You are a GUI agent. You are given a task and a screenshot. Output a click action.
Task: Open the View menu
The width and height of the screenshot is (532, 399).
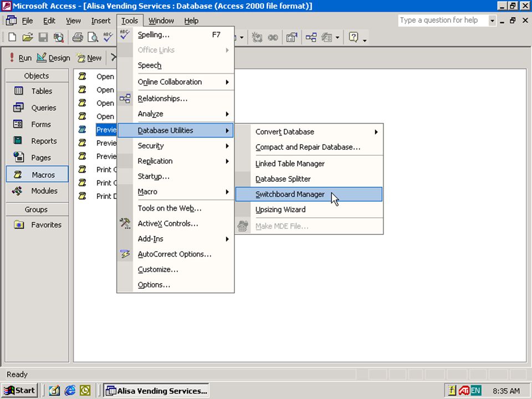tap(73, 21)
